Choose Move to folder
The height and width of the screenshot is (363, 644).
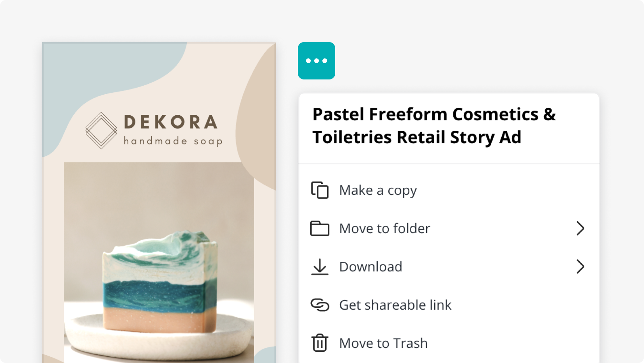coord(384,229)
